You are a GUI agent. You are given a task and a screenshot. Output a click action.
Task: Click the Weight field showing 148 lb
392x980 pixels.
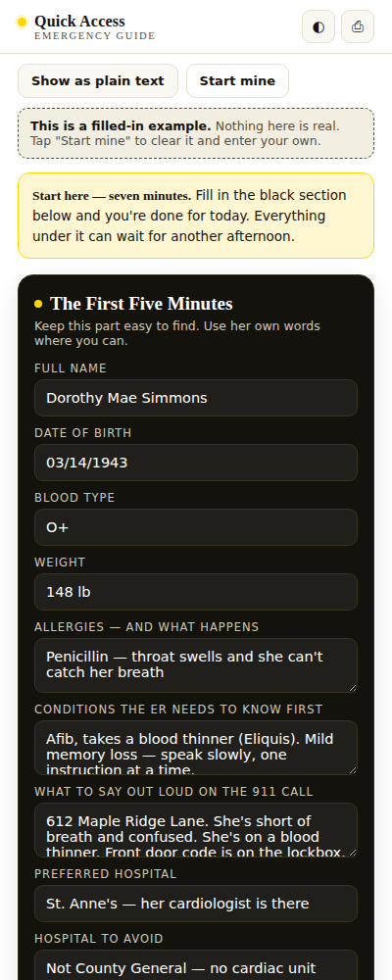pyautogui.click(x=196, y=592)
